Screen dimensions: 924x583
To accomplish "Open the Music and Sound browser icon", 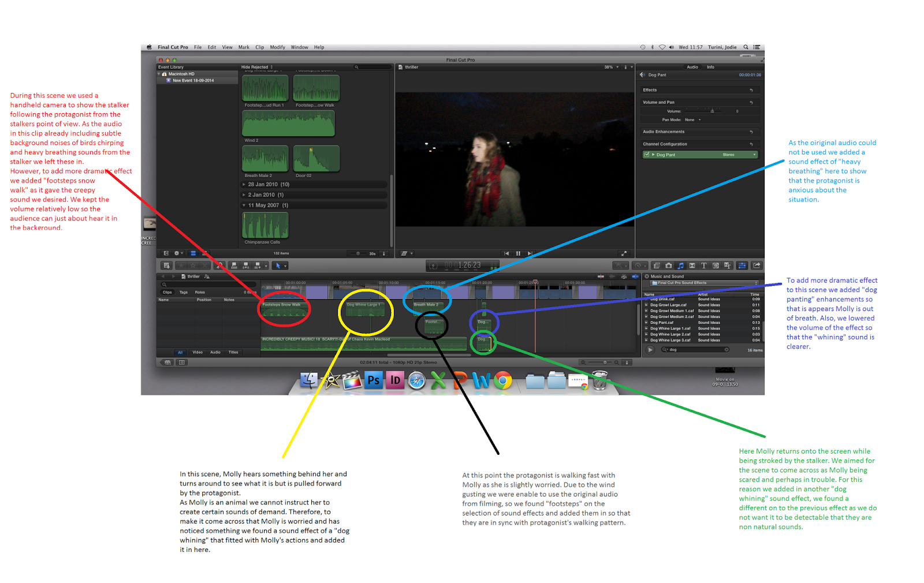I will tap(680, 266).
